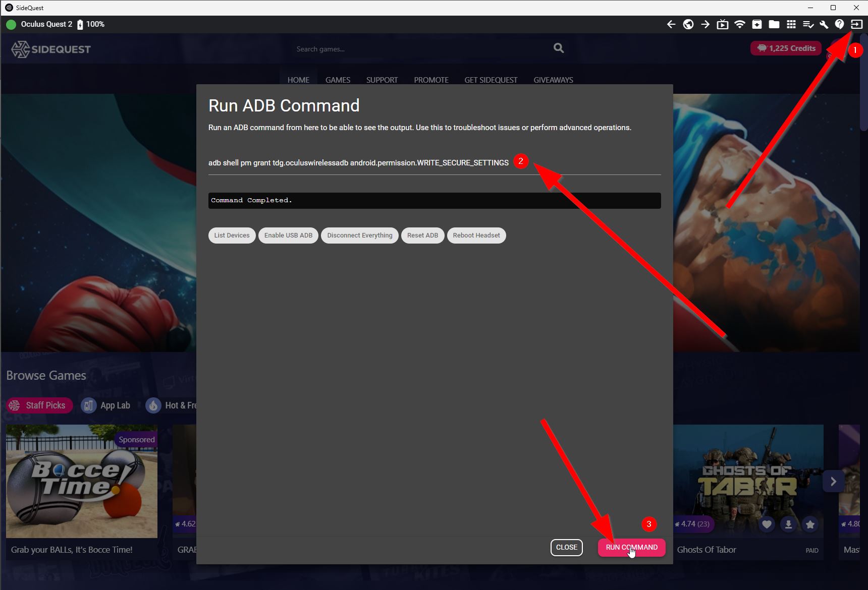Viewport: 868px width, 590px height.
Task: Favorite Ghosts Of Tabor with heart icon
Action: pyautogui.click(x=767, y=524)
